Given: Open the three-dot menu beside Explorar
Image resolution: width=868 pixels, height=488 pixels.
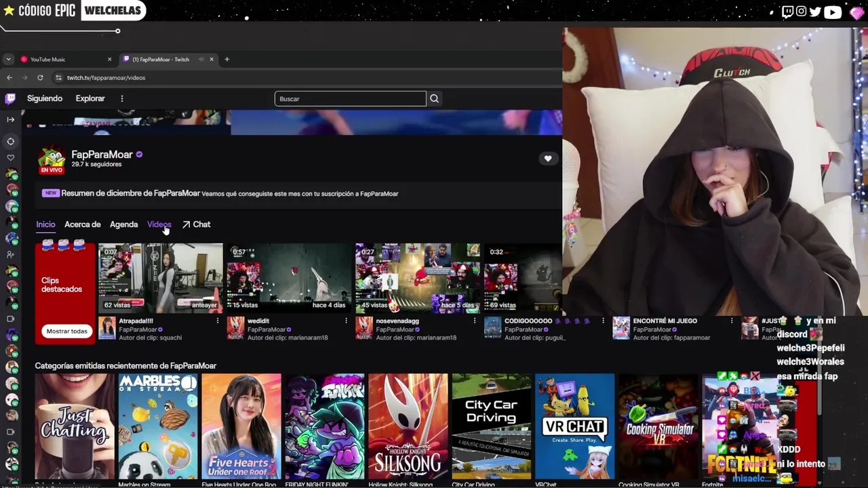Looking at the screenshot, I should pos(122,99).
